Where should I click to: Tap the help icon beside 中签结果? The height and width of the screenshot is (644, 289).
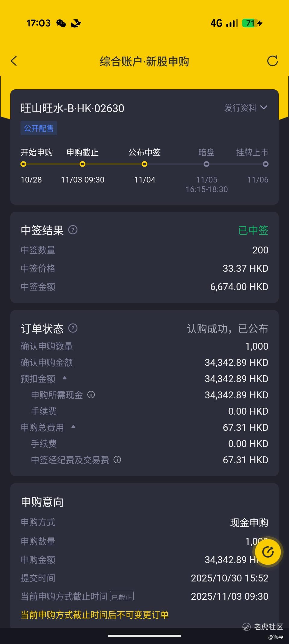coord(73,230)
